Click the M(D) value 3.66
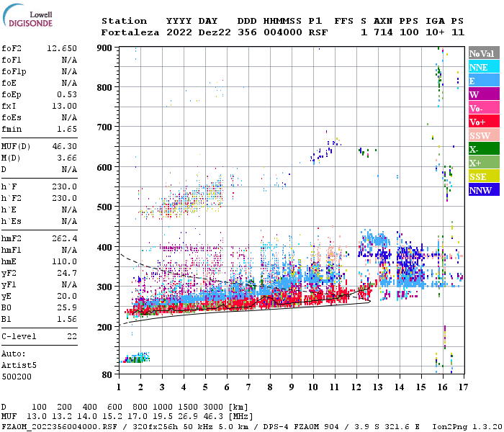The image size is (504, 432). [x=67, y=158]
